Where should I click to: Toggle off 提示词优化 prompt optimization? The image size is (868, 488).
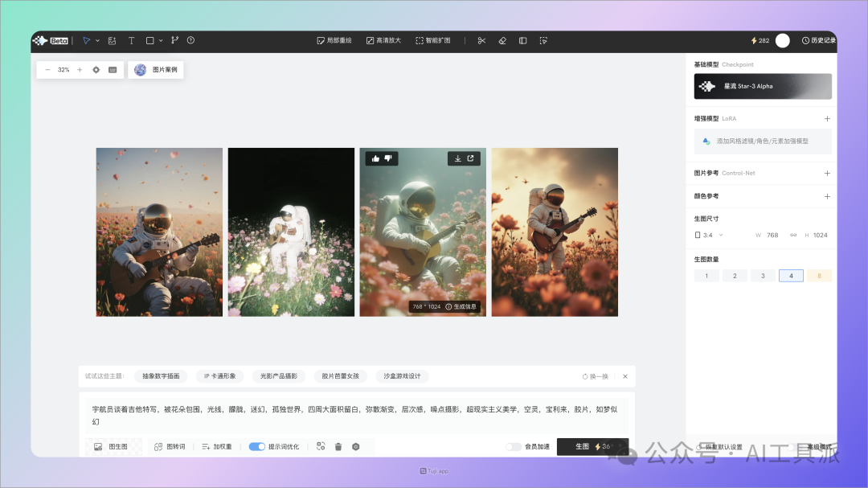(258, 446)
